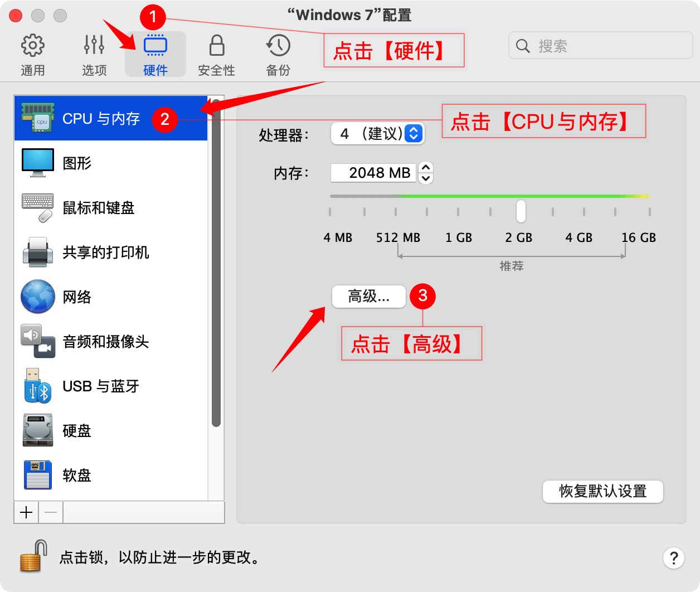
Task: Select the 图形 monitor icon
Action: [x=38, y=163]
